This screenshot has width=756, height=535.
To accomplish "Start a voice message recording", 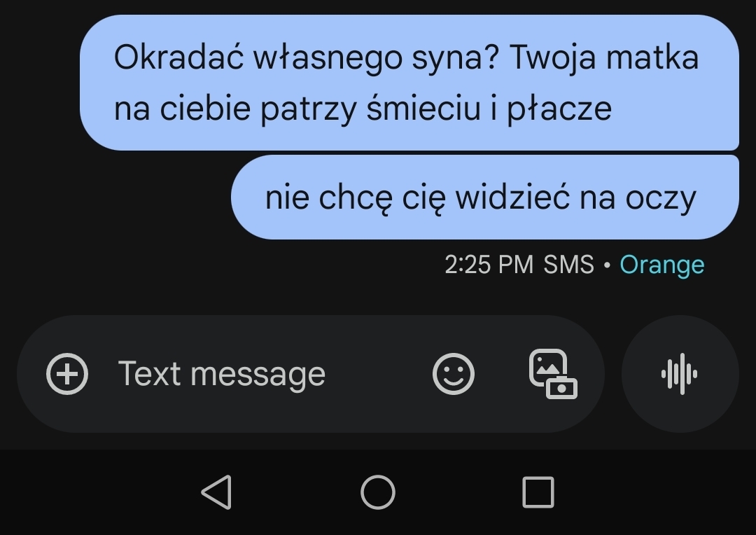I will [680, 374].
